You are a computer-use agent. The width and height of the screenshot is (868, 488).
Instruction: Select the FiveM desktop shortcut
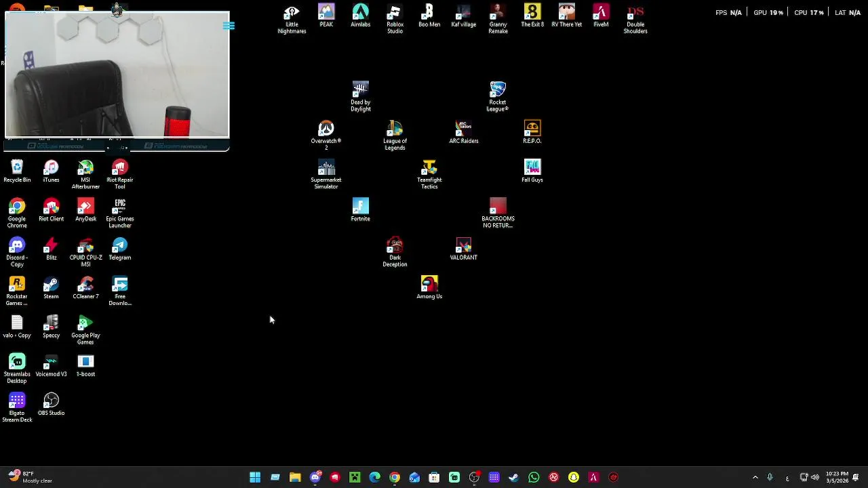[x=601, y=16]
